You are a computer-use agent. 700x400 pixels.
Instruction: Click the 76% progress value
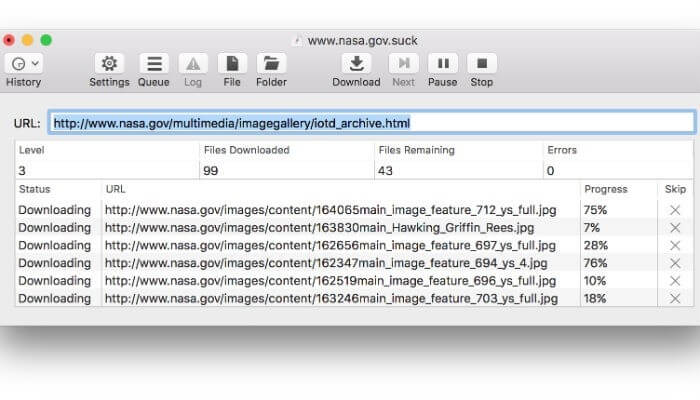pyautogui.click(x=595, y=263)
